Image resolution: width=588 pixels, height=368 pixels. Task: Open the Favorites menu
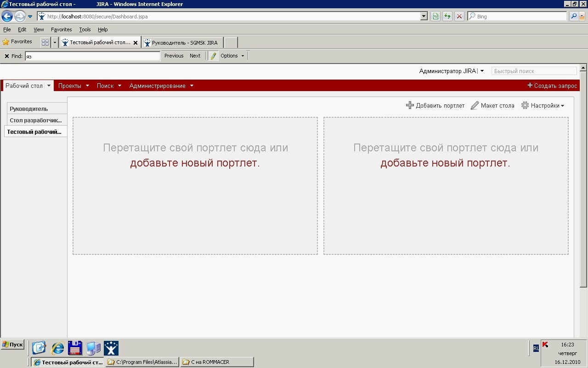(62, 29)
